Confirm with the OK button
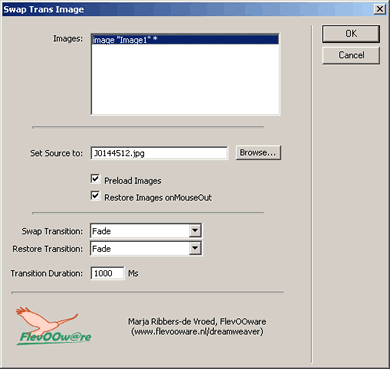Viewport: 390px width, 369px height. [x=351, y=34]
